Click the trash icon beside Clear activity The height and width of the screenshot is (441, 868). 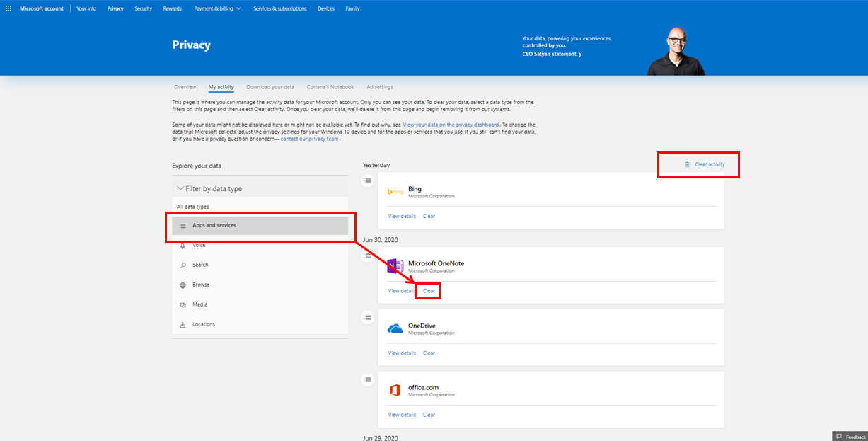[686, 164]
